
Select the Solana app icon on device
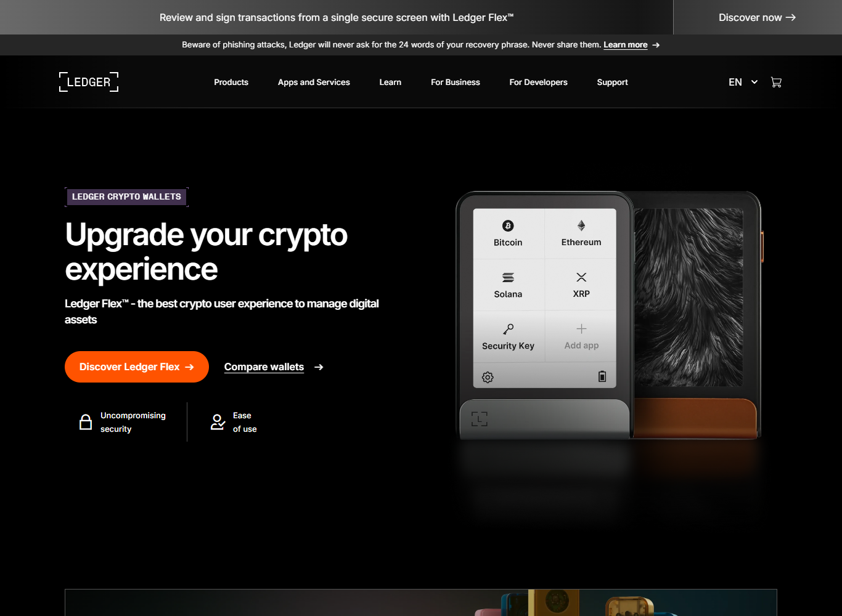pyautogui.click(x=508, y=277)
